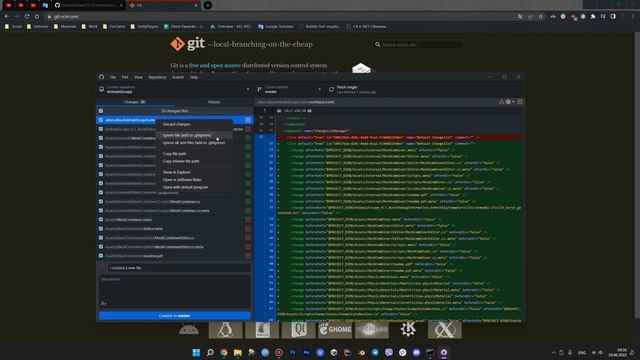The height and width of the screenshot is (360, 640).
Task: Uncheck the MeshCombiner.cs file checkbox
Action: click(101, 202)
